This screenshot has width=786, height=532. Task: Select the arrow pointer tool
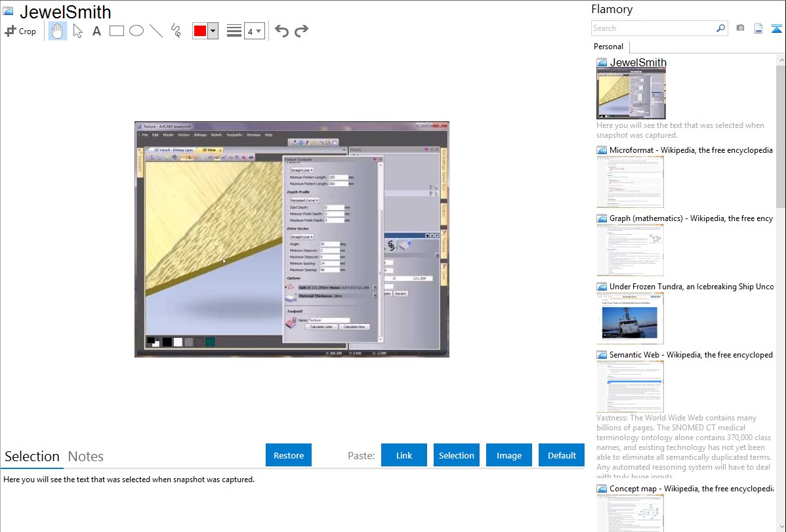tap(77, 31)
